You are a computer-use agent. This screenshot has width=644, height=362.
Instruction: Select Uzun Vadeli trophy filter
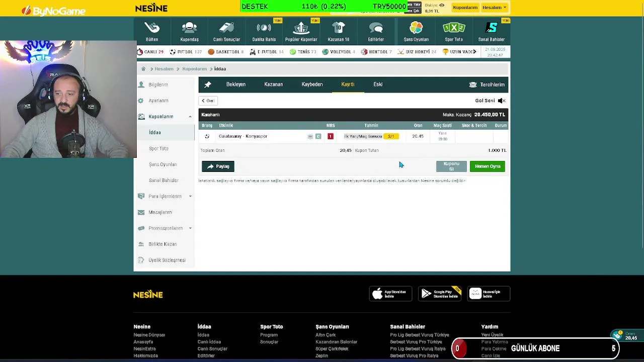coord(459,52)
